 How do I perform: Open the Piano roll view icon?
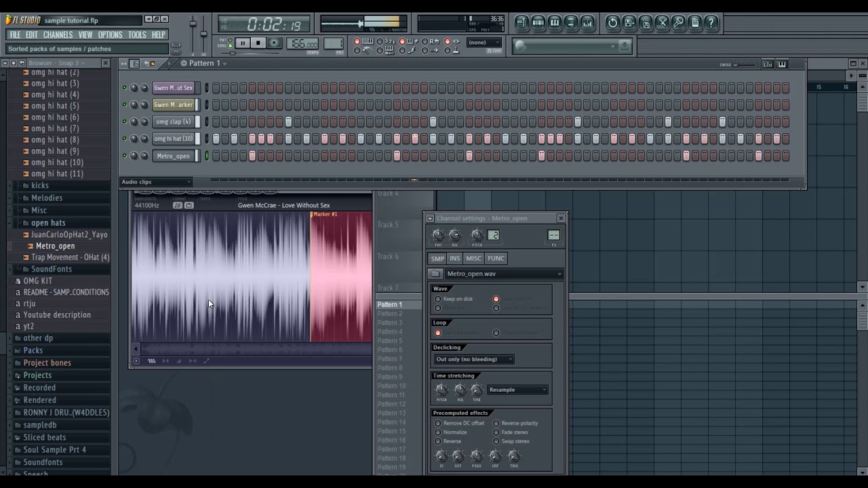point(554,22)
